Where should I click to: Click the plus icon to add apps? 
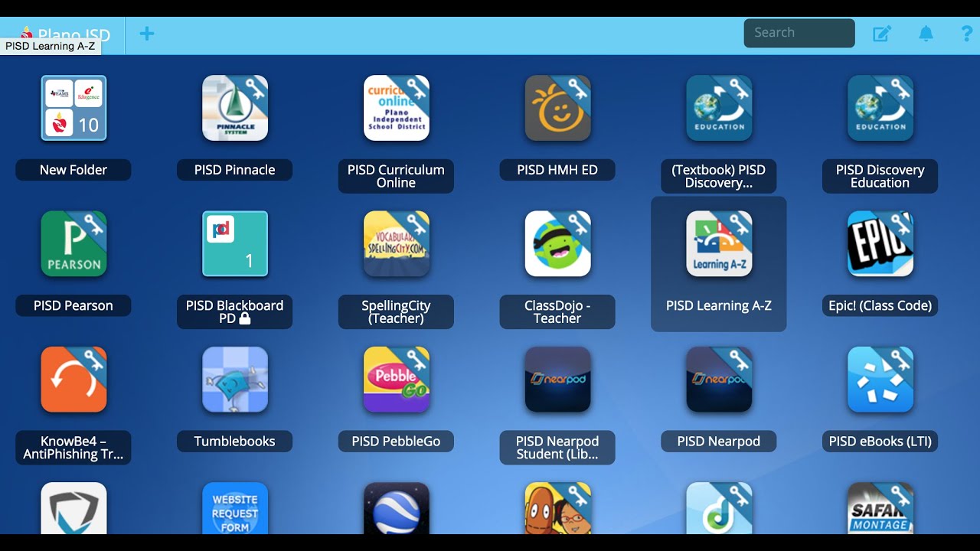pos(147,34)
